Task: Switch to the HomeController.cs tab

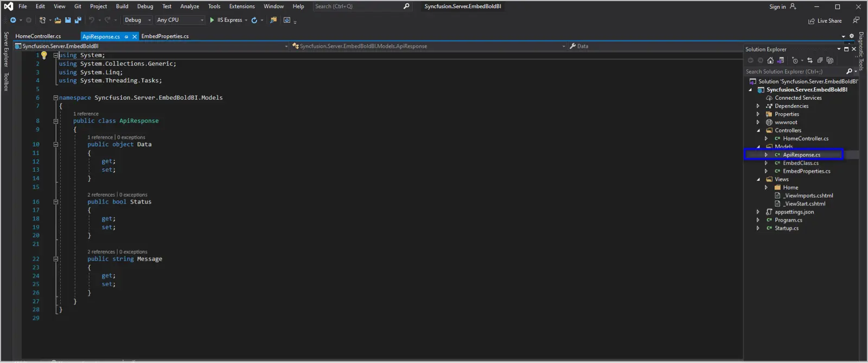Action: [x=38, y=36]
